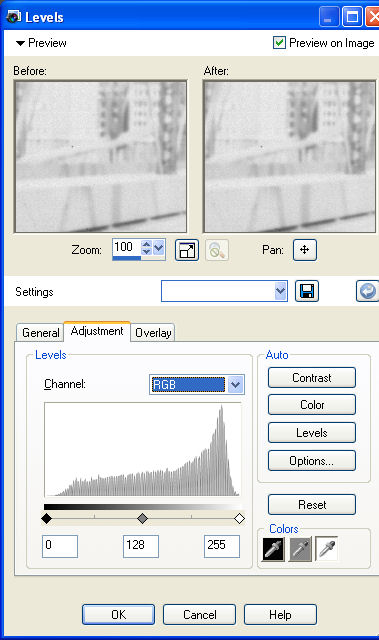This screenshot has height=640, width=379.
Task: Click the Auto Contrast button
Action: click(312, 378)
